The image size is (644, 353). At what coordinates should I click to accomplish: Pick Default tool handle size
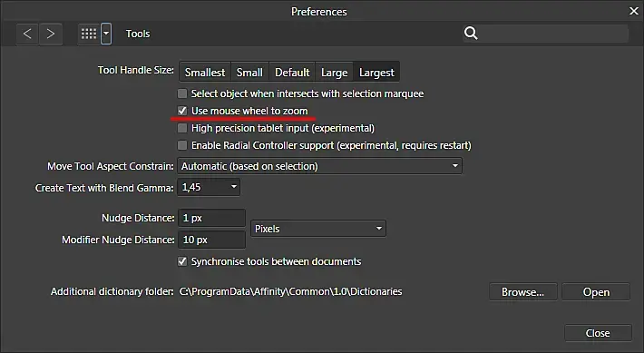tap(292, 73)
